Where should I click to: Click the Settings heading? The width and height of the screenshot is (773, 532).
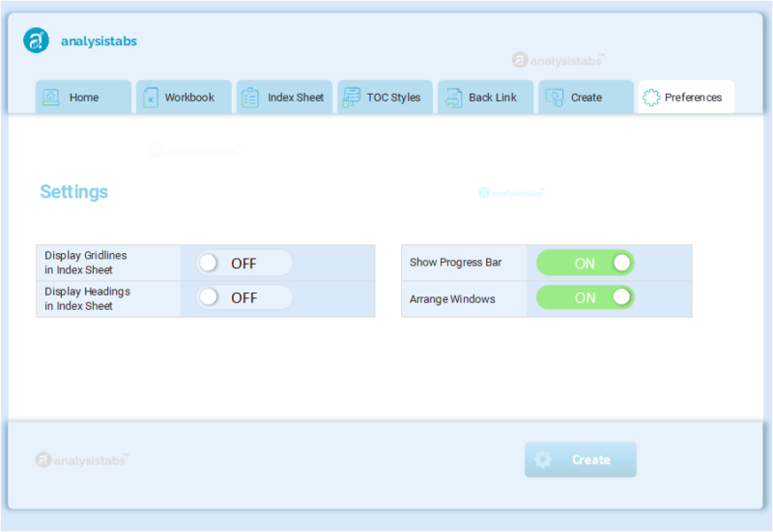click(74, 192)
